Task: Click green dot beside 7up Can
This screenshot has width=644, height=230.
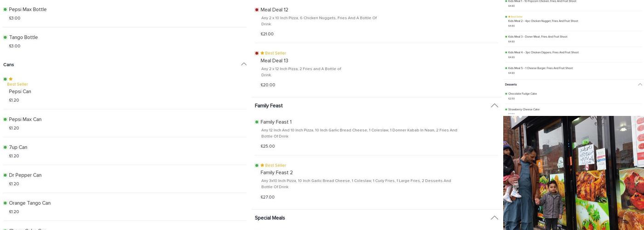Action: [x=5, y=147]
